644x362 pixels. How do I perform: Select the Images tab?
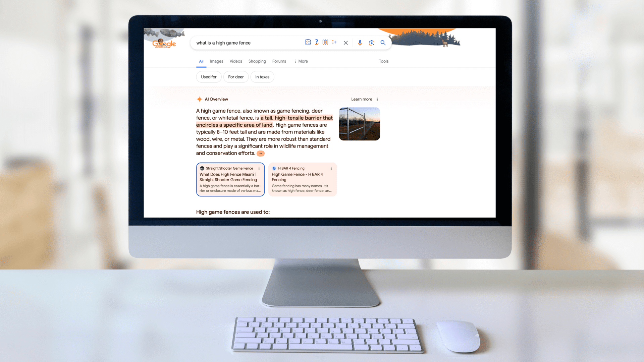(216, 61)
